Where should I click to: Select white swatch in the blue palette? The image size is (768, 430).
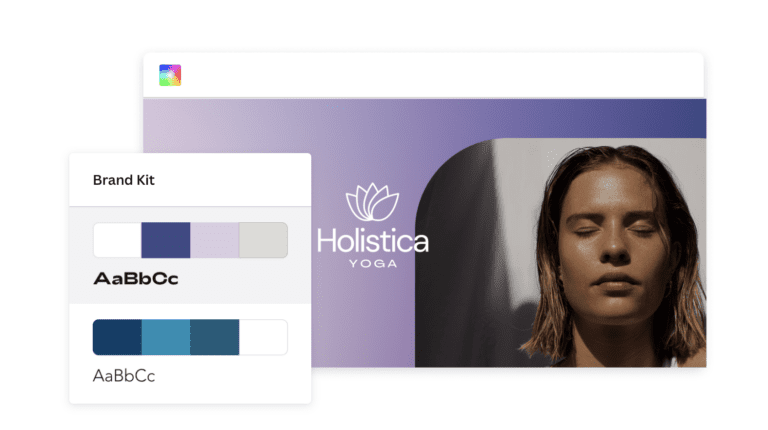tap(263, 337)
